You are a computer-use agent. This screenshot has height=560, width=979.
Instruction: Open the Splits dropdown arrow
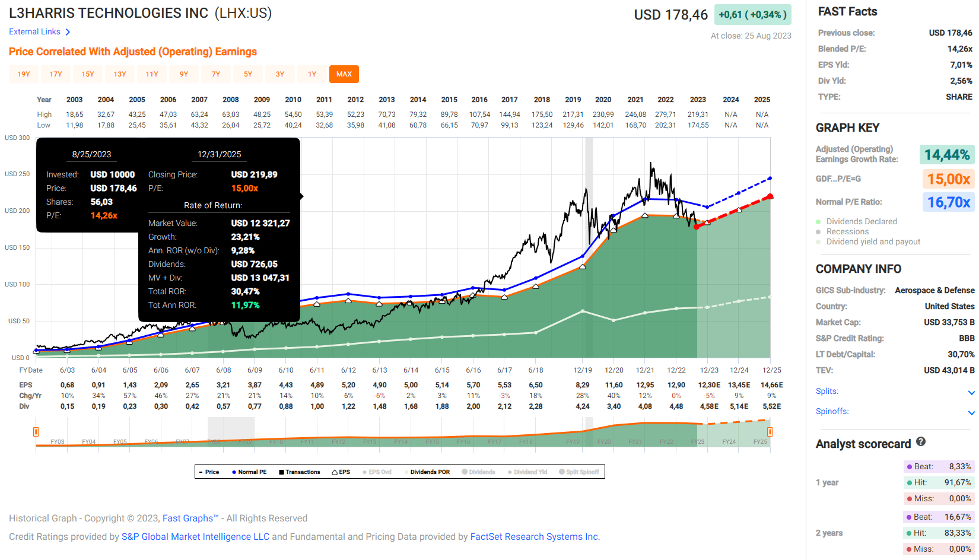pyautogui.click(x=971, y=393)
